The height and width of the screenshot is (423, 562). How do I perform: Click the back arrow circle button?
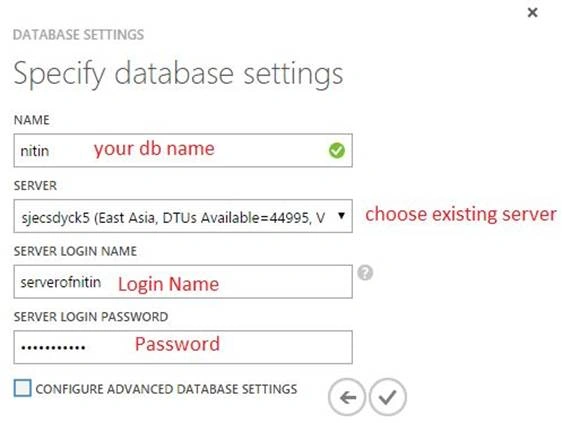coord(347,397)
